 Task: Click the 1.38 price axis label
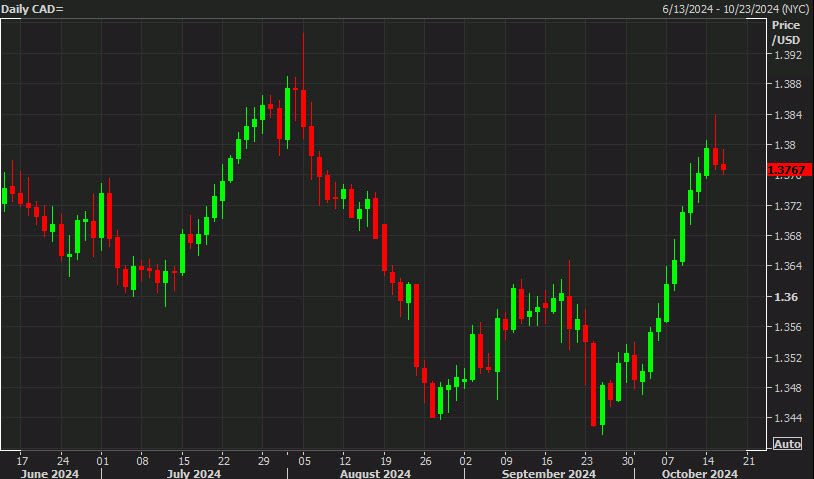pyautogui.click(x=784, y=145)
